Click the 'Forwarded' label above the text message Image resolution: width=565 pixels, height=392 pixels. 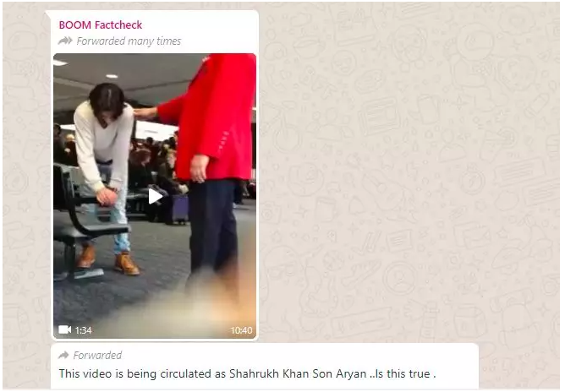click(x=97, y=356)
